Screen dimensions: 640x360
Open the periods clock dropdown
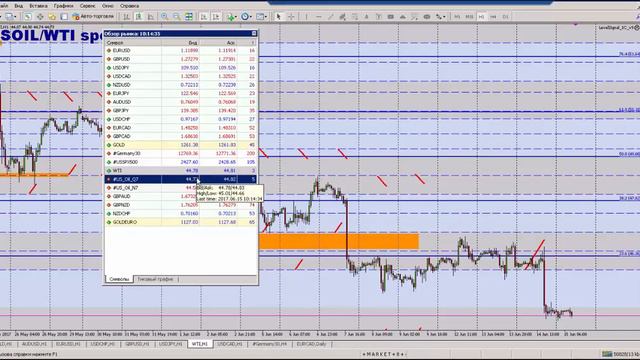pyautogui.click(x=246, y=16)
